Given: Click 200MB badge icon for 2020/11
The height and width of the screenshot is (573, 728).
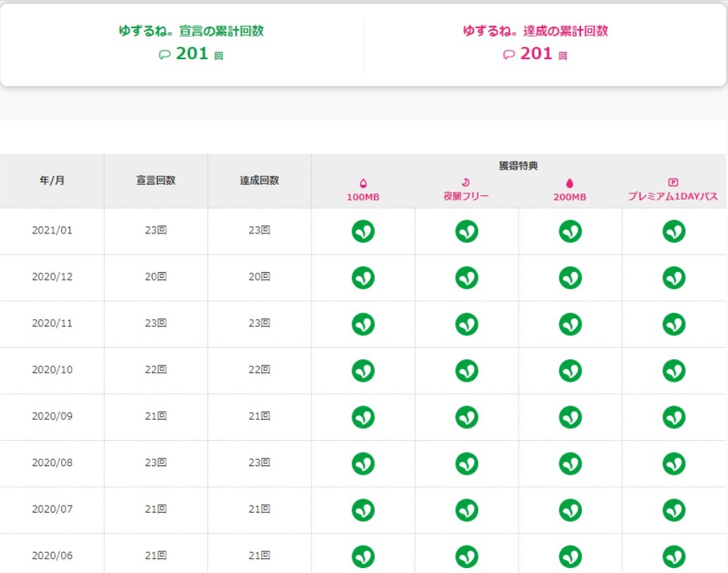Looking at the screenshot, I should pyautogui.click(x=570, y=324).
